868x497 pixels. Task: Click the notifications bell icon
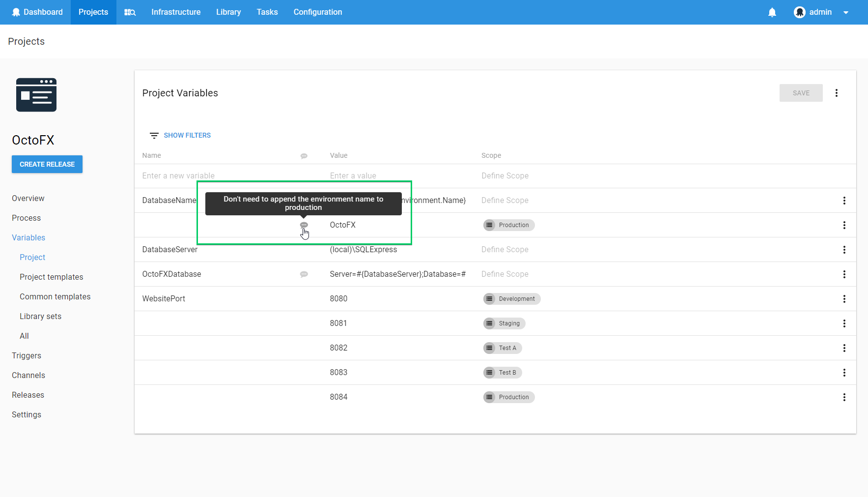pyautogui.click(x=772, y=12)
